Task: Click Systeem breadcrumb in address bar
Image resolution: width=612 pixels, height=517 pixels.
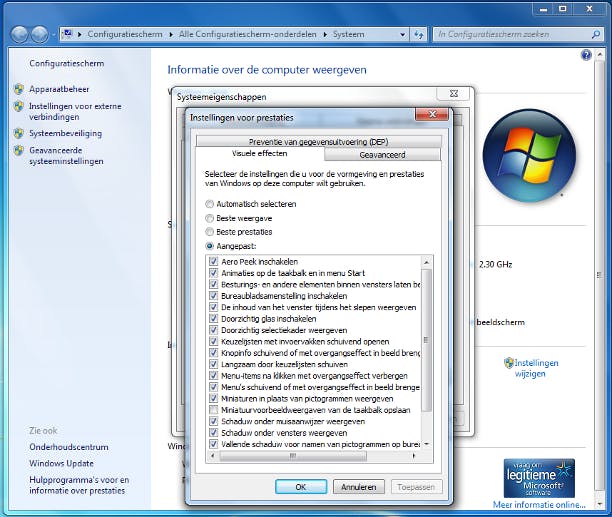Action: tap(348, 34)
